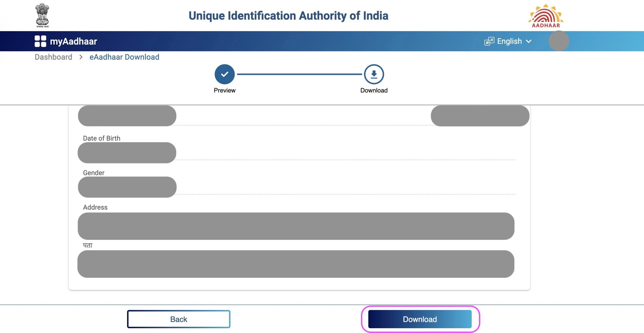644x333 pixels.
Task: Click the Download step arrow icon
Action: 374,74
